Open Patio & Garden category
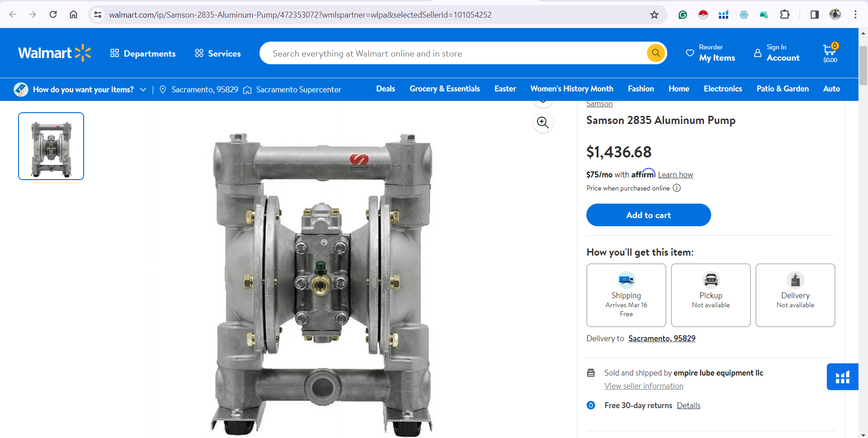Image resolution: width=868 pixels, height=438 pixels. coord(783,89)
